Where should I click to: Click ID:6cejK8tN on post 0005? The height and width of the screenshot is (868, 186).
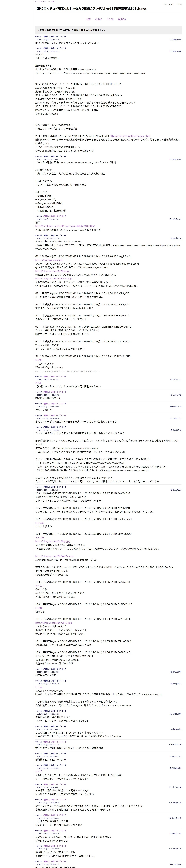[x=176, y=238]
